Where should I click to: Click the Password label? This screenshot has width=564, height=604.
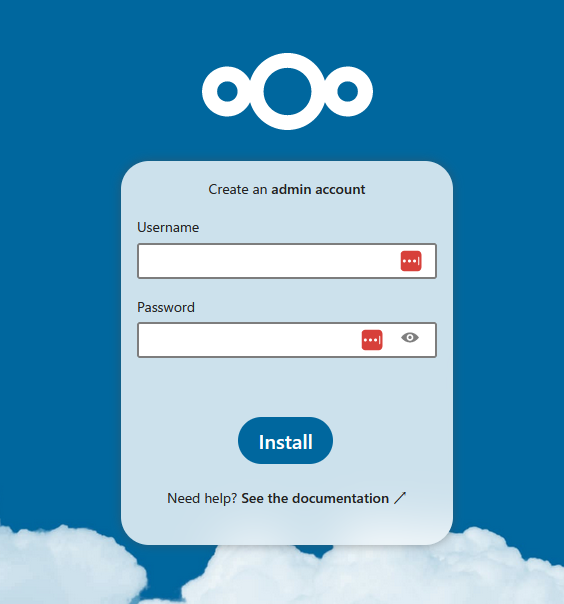[166, 307]
